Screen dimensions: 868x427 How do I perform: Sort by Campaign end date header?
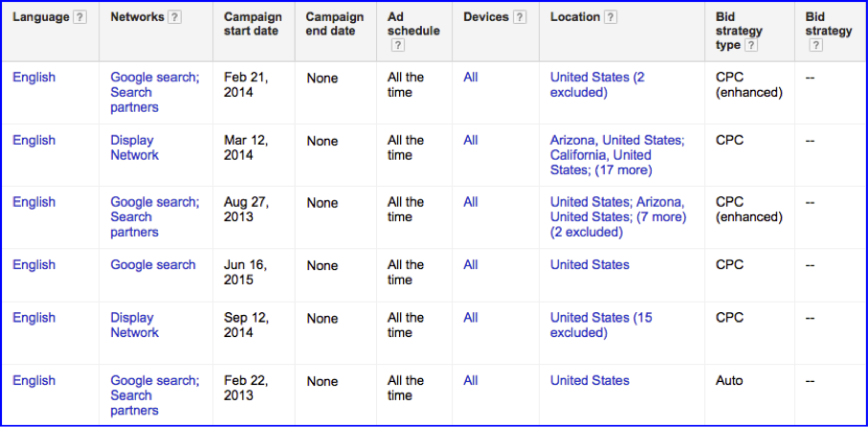334,24
